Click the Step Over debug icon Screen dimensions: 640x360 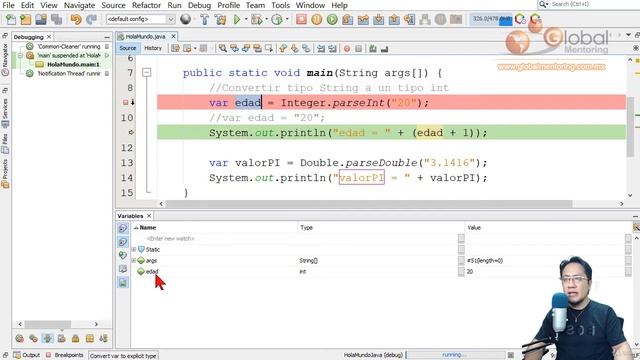(x=348, y=19)
